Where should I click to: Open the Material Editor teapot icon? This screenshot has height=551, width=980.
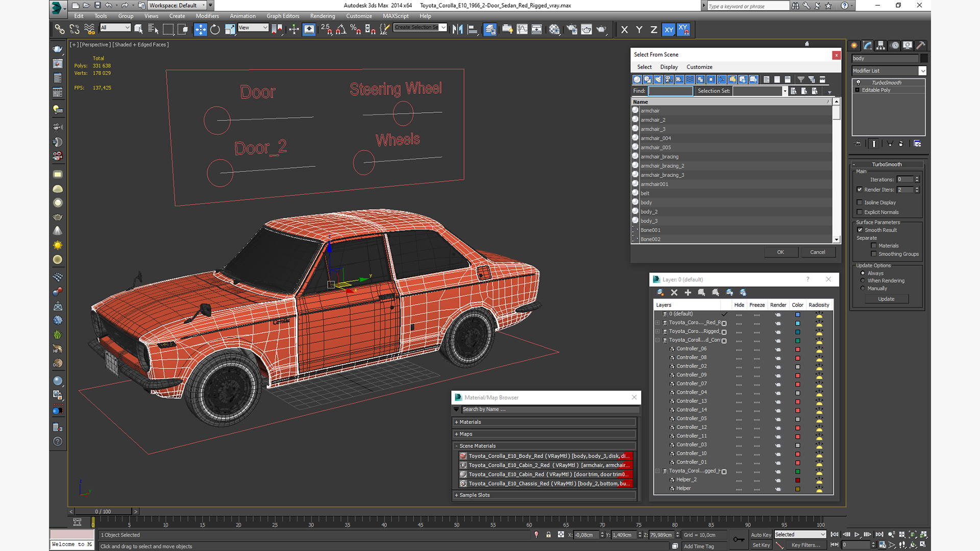pos(554,29)
